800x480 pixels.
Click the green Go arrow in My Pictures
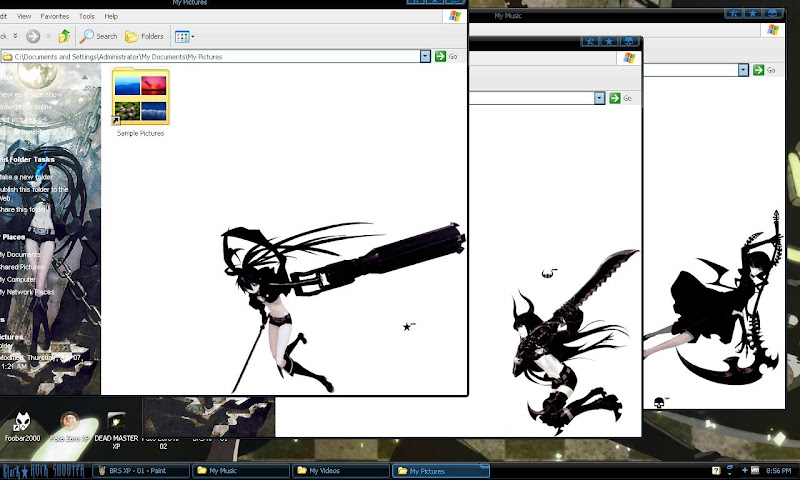pyautogui.click(x=440, y=57)
